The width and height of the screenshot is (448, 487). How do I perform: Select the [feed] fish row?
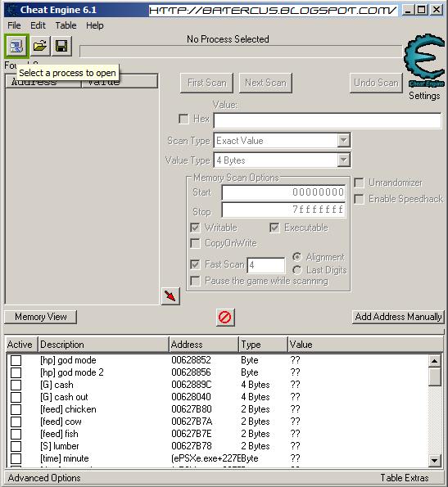(217, 434)
